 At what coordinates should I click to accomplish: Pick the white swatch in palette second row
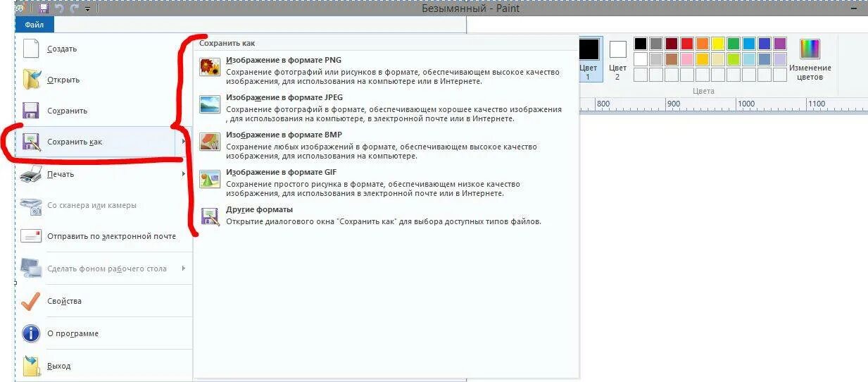tap(640, 59)
